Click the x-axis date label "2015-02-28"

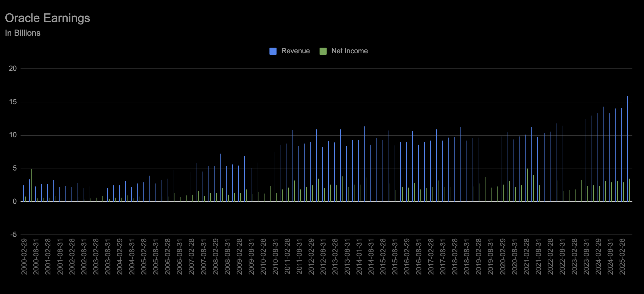point(383,257)
